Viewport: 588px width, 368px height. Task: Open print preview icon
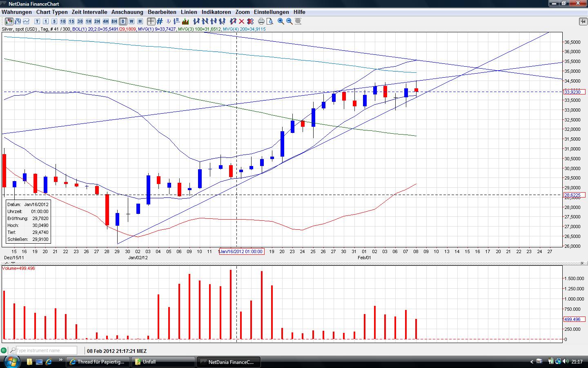[x=270, y=21]
